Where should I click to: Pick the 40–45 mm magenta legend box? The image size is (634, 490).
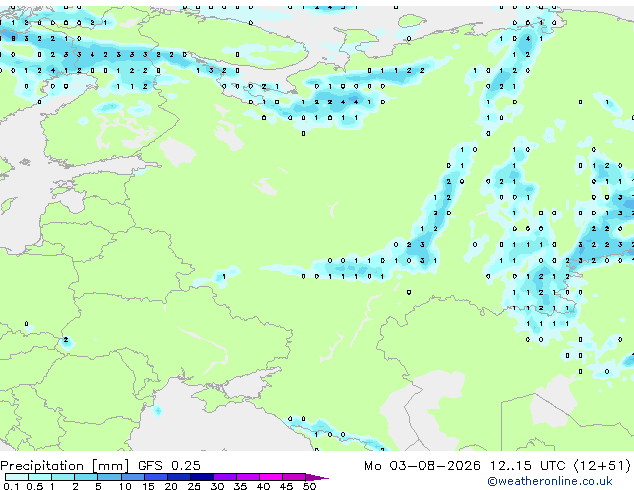[x=271, y=477]
